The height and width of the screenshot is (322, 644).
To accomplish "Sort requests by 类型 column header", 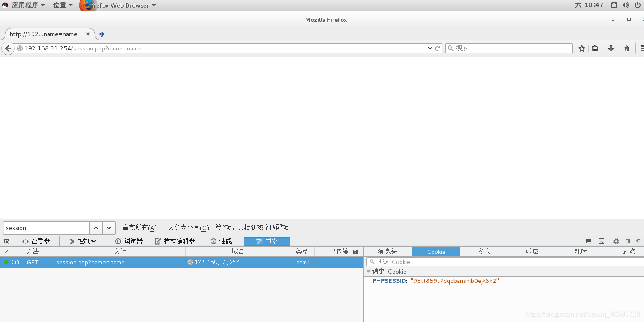I will point(302,251).
